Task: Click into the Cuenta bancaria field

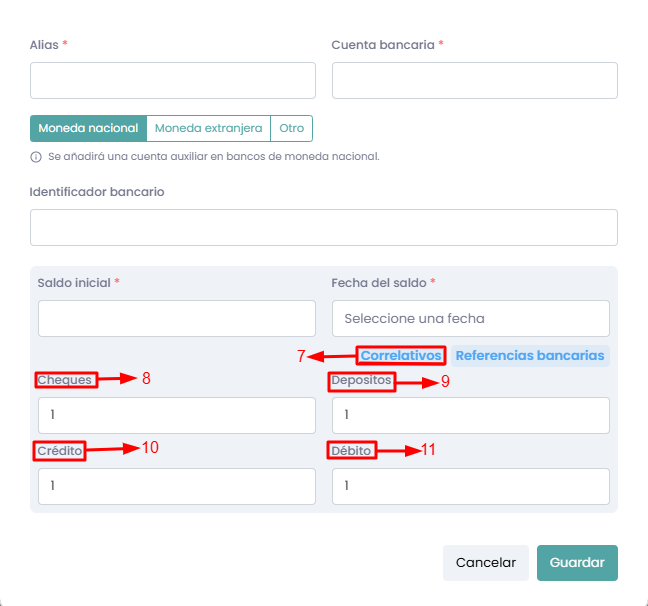Action: (x=474, y=81)
